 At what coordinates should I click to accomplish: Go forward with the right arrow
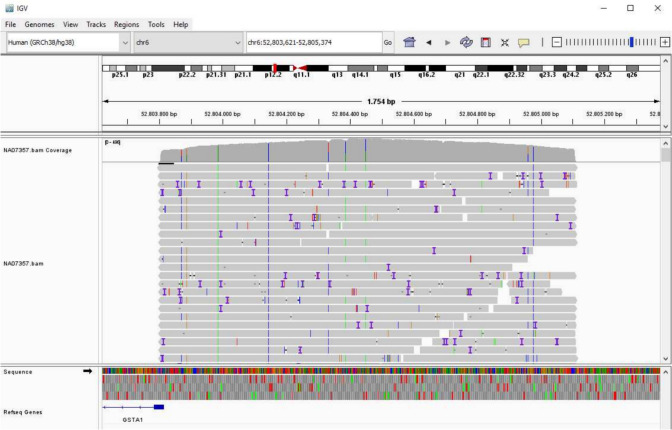click(447, 42)
